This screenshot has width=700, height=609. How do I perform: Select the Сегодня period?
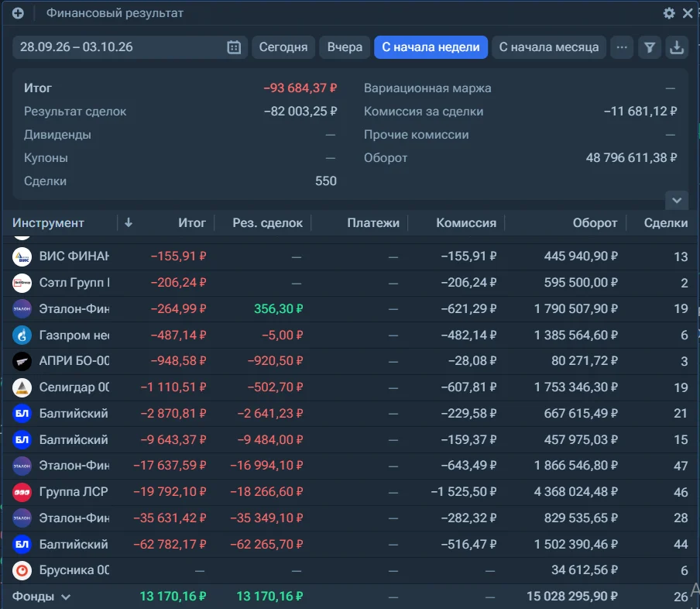[283, 47]
